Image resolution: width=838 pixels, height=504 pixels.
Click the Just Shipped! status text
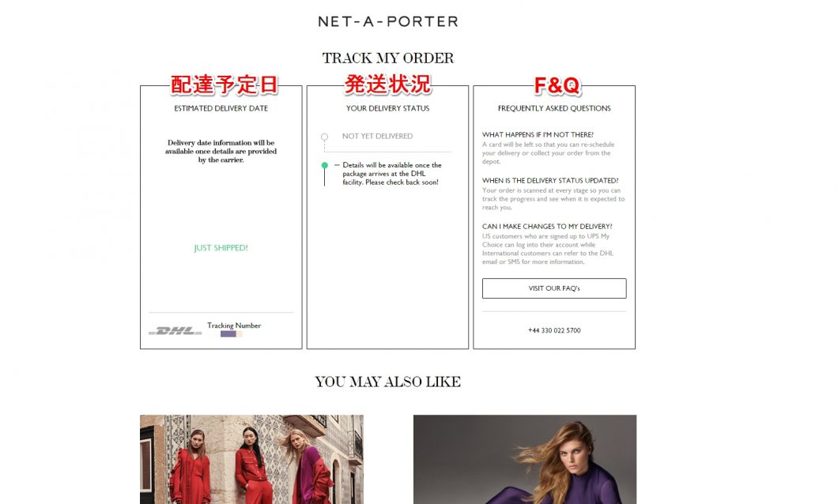(x=221, y=248)
